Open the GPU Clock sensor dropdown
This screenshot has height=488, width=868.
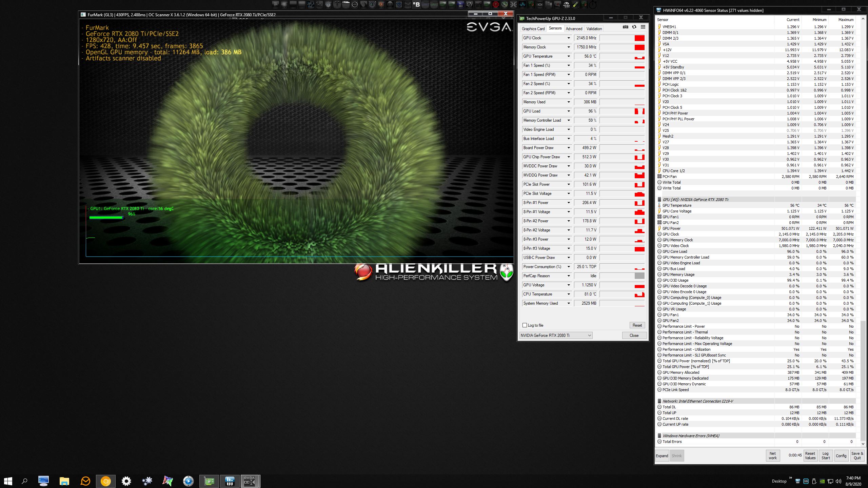(x=569, y=38)
